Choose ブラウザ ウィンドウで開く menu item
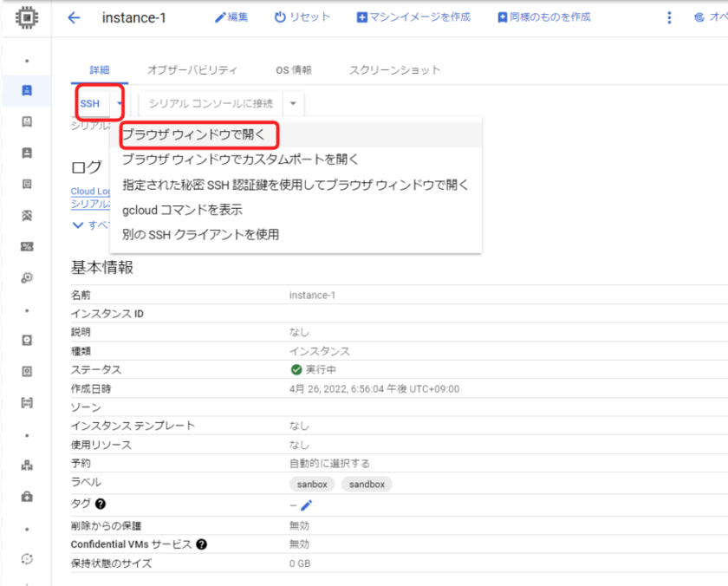The image size is (728, 586). (296, 134)
